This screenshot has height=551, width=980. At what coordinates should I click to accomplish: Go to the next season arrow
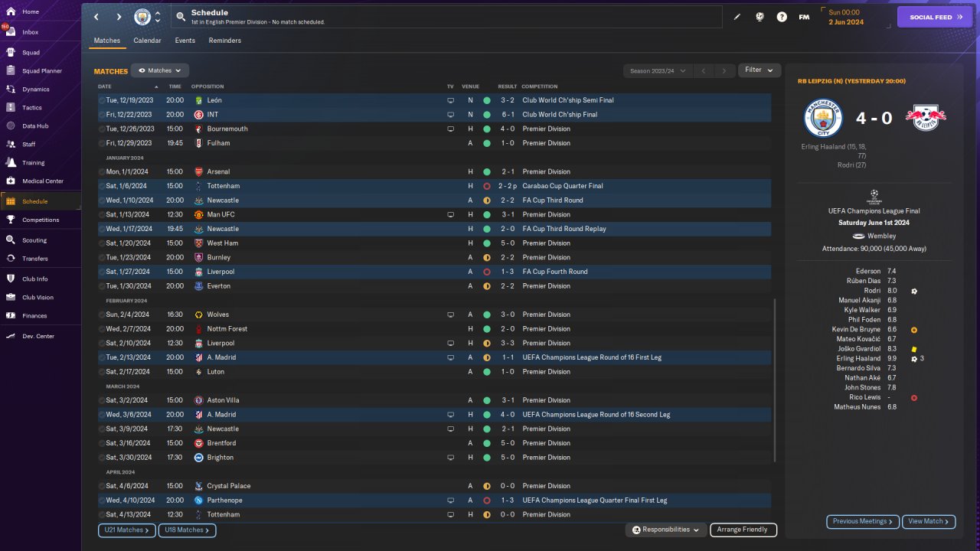pyautogui.click(x=724, y=71)
